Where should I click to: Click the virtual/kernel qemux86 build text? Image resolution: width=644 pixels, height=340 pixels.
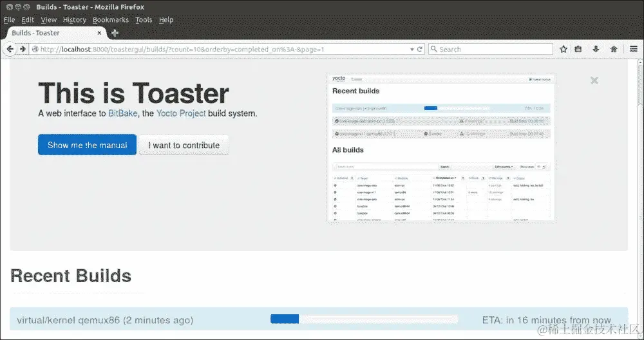pos(105,320)
